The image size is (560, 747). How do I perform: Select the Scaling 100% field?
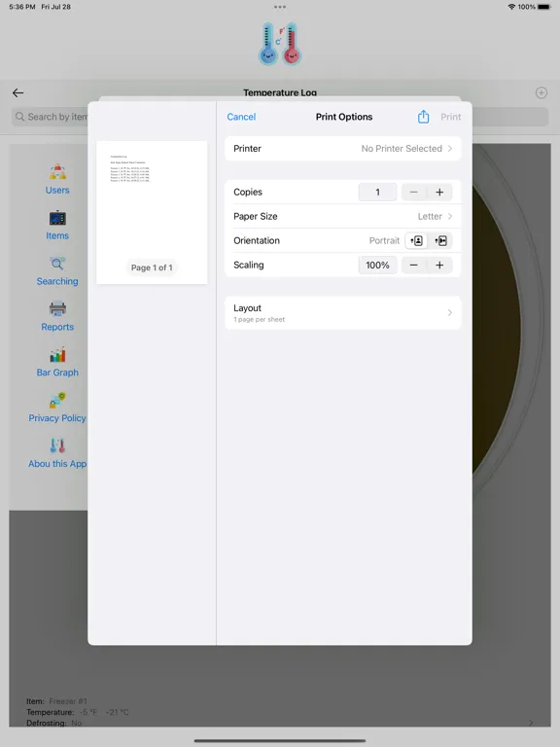pos(377,265)
